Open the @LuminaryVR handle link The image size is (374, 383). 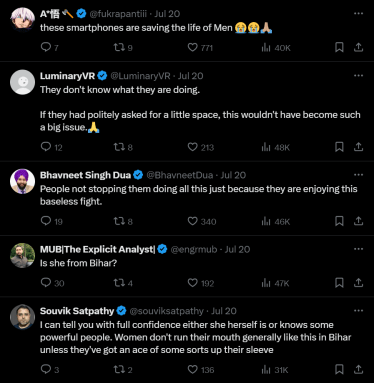140,76
